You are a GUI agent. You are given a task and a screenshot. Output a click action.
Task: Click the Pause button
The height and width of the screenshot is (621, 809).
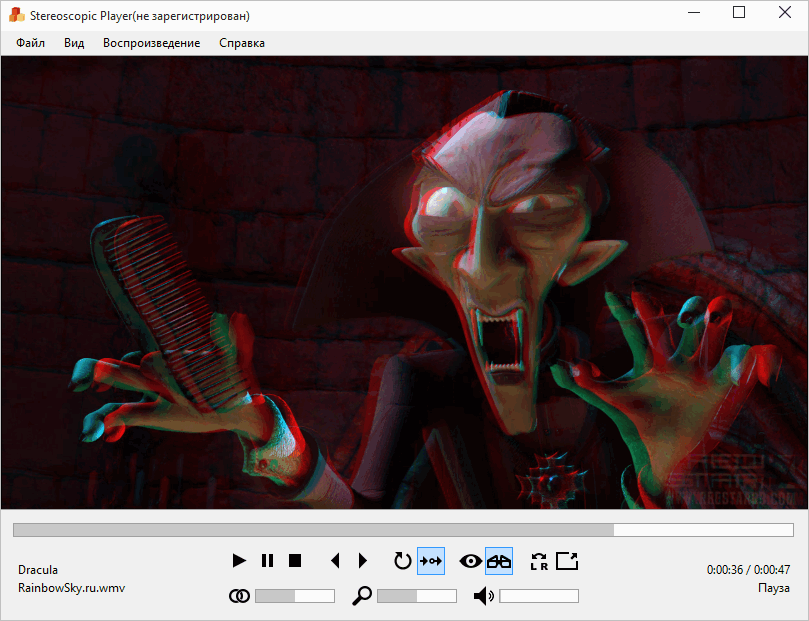point(267,561)
